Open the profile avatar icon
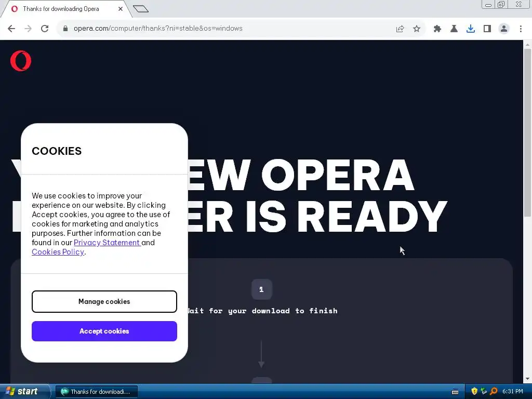Image resolution: width=532 pixels, height=399 pixels. pyautogui.click(x=504, y=29)
